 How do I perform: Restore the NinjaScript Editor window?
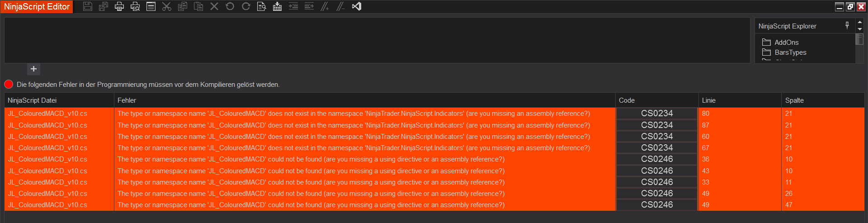850,7
